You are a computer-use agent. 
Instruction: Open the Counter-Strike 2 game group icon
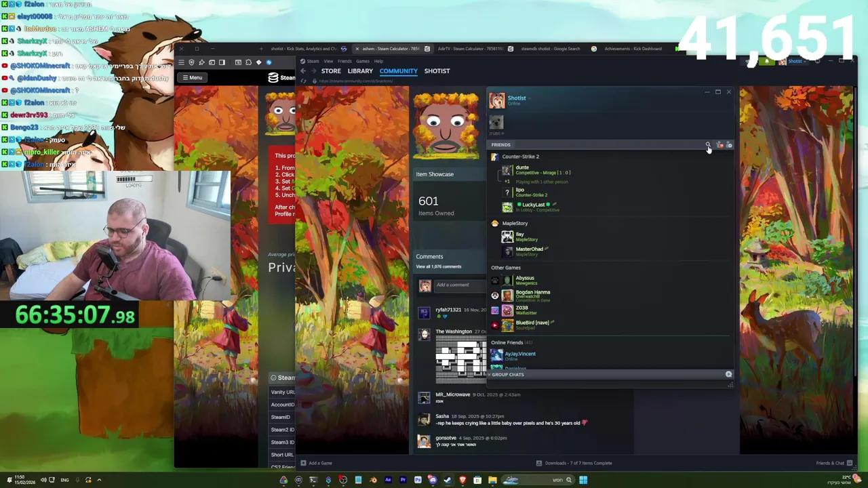pyautogui.click(x=494, y=157)
